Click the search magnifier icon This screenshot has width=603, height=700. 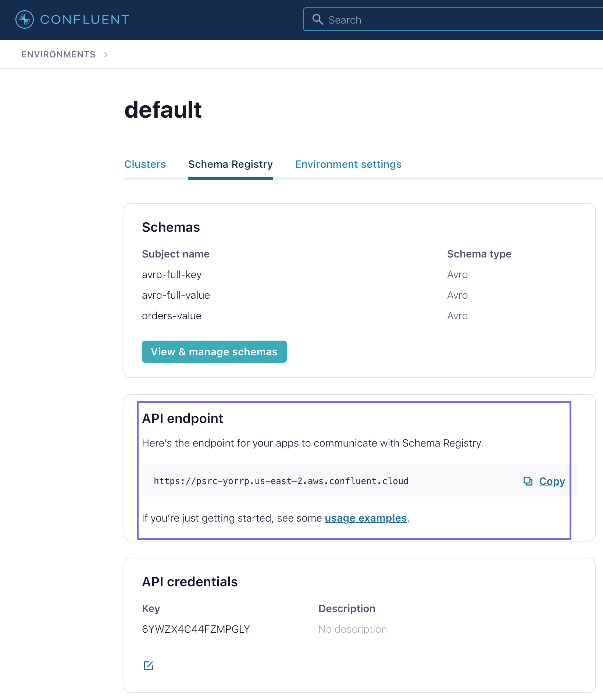318,19
